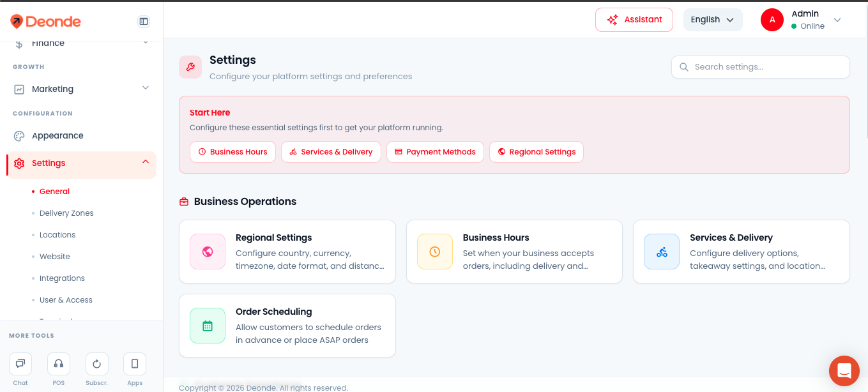The width and height of the screenshot is (868, 392).
Task: Click Regional Settings quick-start button
Action: tap(537, 152)
